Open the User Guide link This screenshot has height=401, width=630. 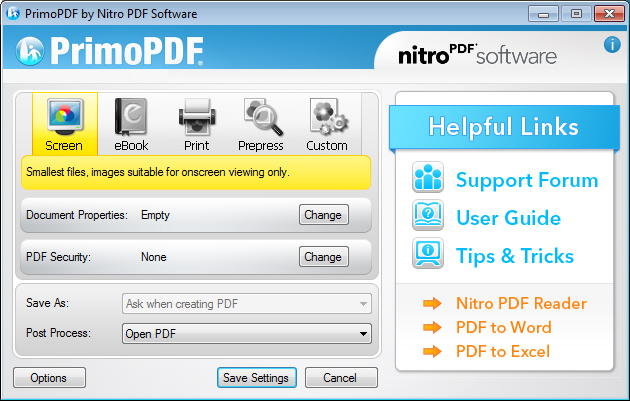tap(508, 218)
